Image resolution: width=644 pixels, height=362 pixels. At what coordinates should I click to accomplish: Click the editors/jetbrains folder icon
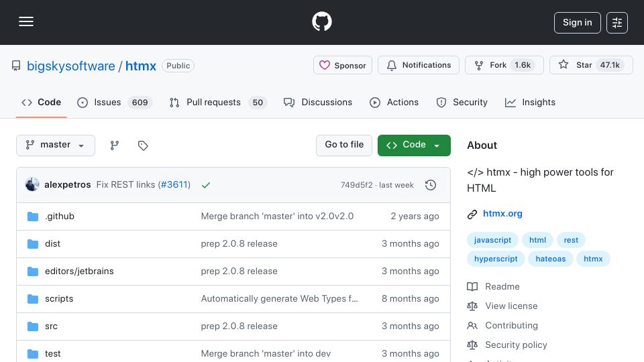coord(33,271)
